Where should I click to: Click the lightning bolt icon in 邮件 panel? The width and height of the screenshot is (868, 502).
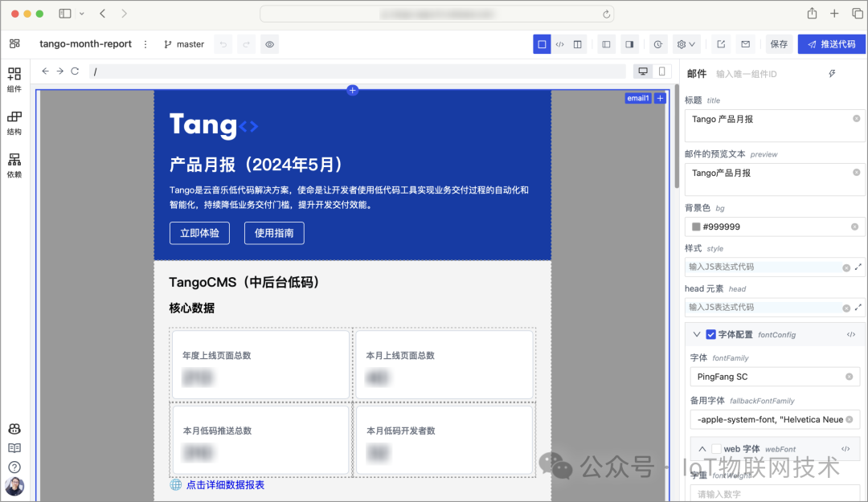tap(832, 74)
